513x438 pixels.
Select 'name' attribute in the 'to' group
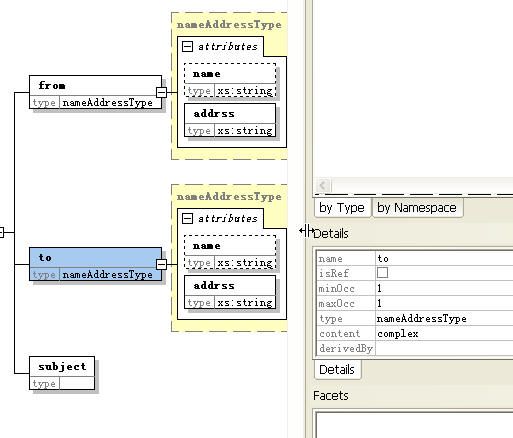(x=230, y=252)
